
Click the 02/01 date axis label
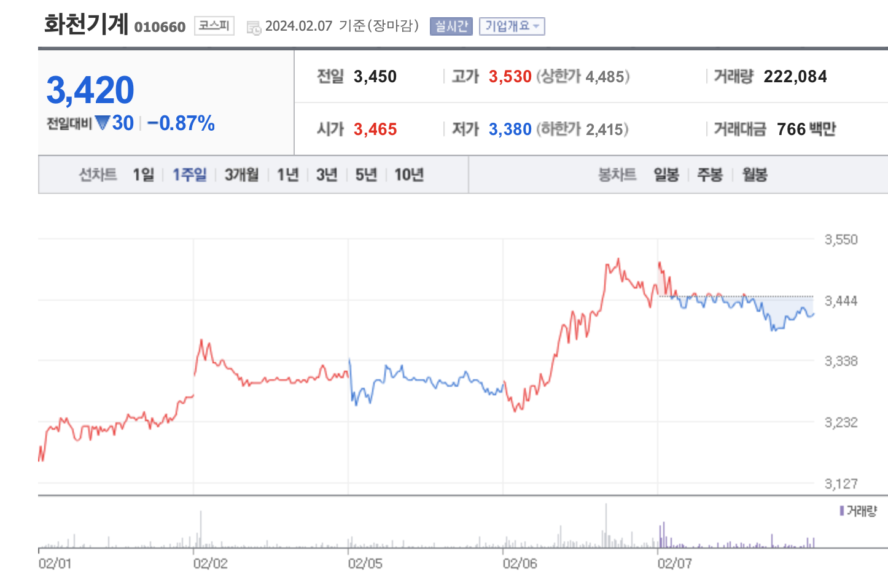point(55,563)
